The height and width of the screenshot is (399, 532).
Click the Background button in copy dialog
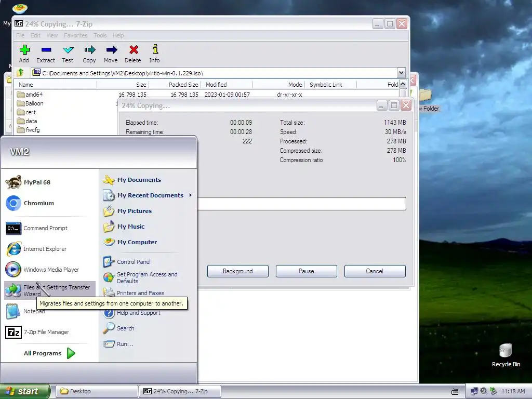(x=238, y=271)
